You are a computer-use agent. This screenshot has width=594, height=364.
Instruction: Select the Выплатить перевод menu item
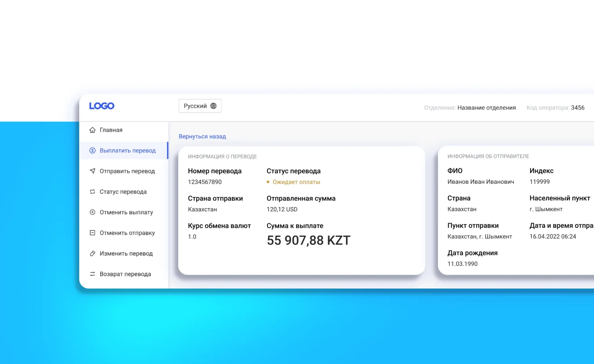click(x=128, y=151)
